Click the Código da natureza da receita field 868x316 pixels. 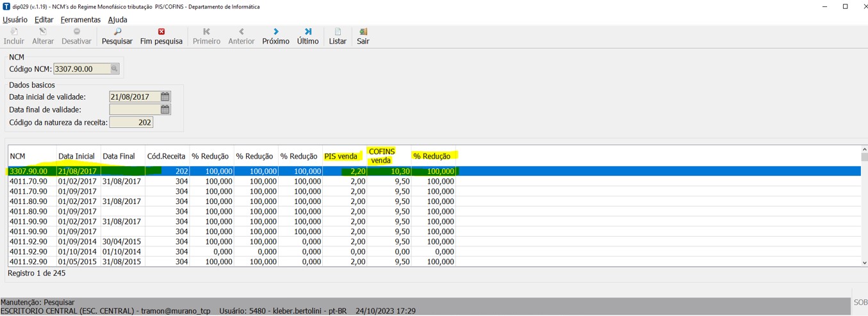131,122
